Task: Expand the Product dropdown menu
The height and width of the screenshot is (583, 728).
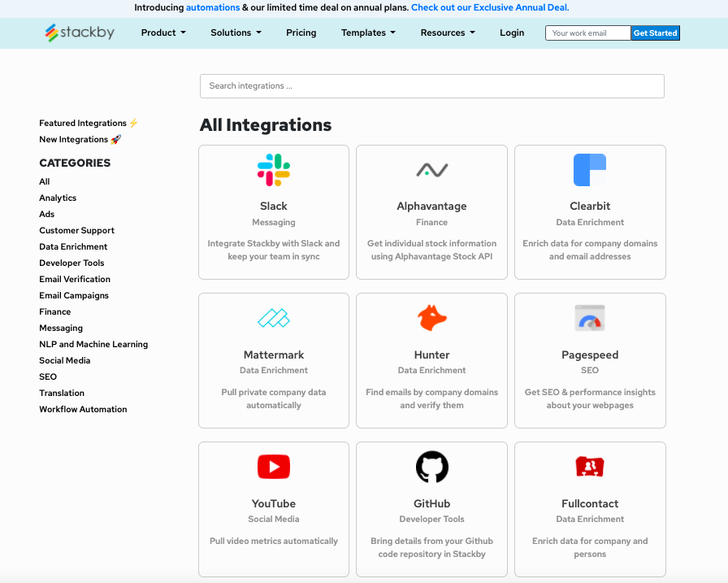Action: pos(163,33)
